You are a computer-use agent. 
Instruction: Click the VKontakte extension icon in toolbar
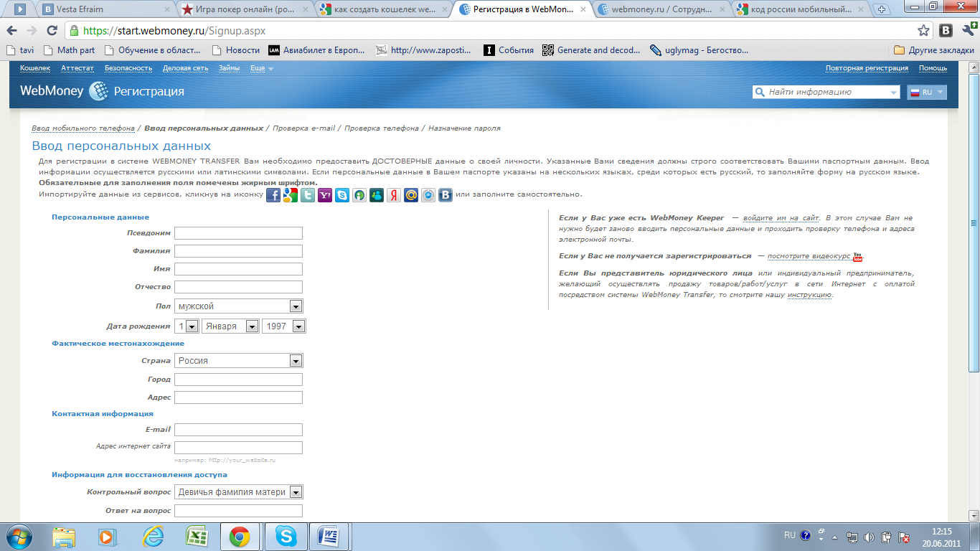(946, 31)
